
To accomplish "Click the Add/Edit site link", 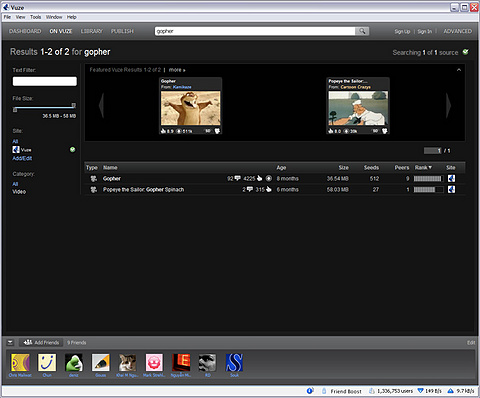I will pyautogui.click(x=22, y=158).
